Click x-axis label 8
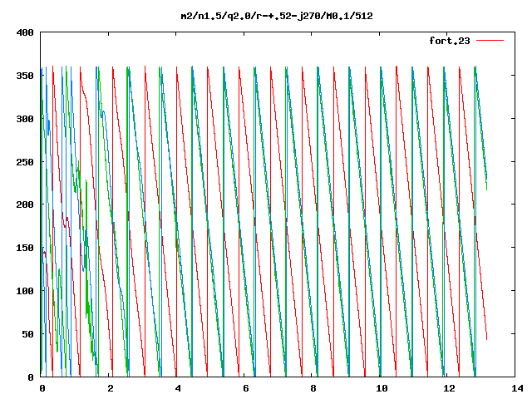 (x=313, y=388)
